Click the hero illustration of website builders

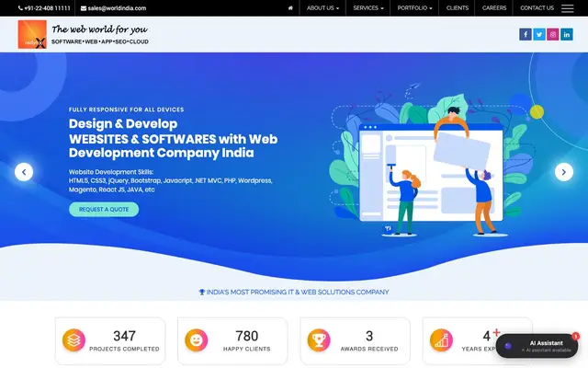click(435, 162)
